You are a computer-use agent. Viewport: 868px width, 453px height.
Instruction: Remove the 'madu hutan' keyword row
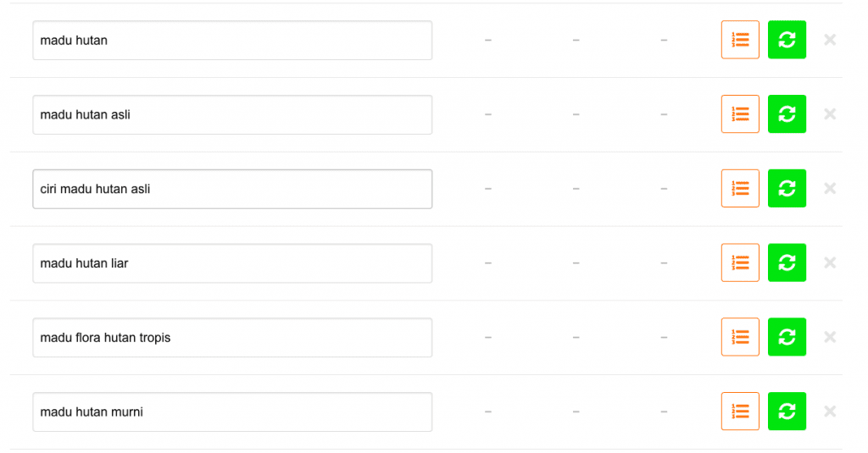(830, 40)
